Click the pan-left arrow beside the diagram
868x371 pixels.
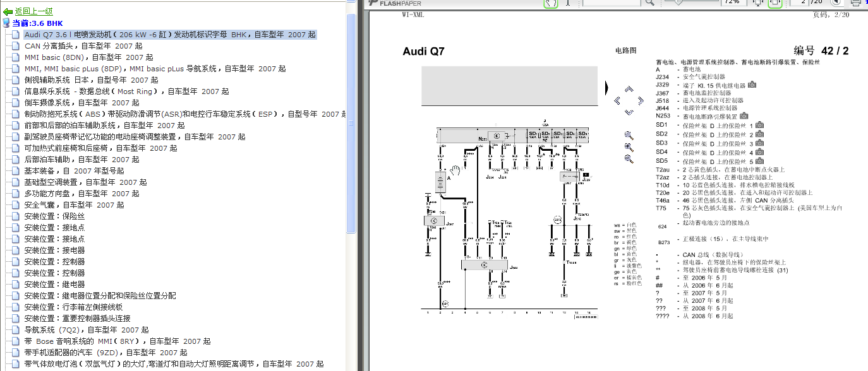click(618, 100)
